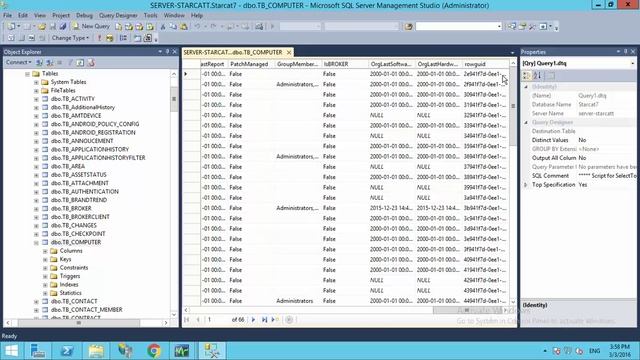Click the Alphabetical sort icon in Properties

point(537,76)
